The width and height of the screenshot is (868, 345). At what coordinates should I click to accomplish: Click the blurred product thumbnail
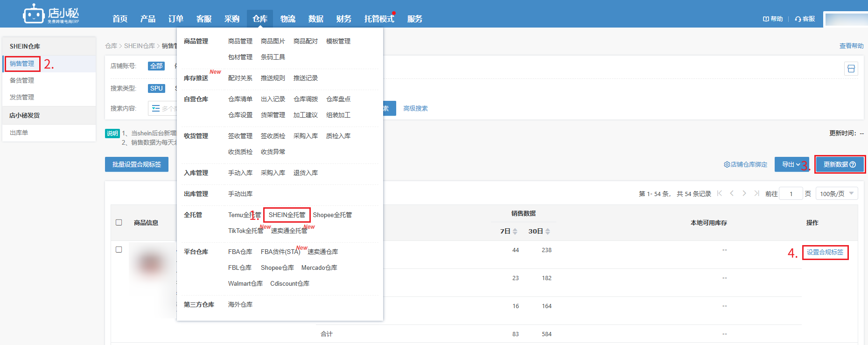[151, 264]
